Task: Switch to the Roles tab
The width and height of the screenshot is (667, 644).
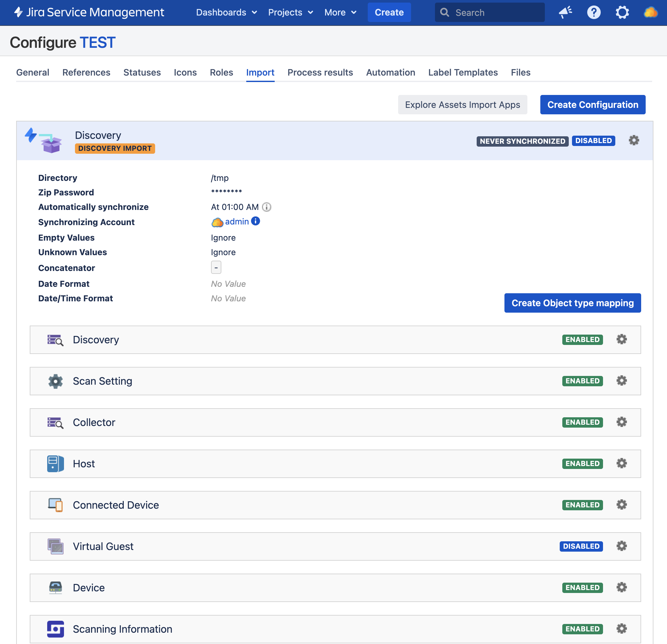Action: pos(222,72)
